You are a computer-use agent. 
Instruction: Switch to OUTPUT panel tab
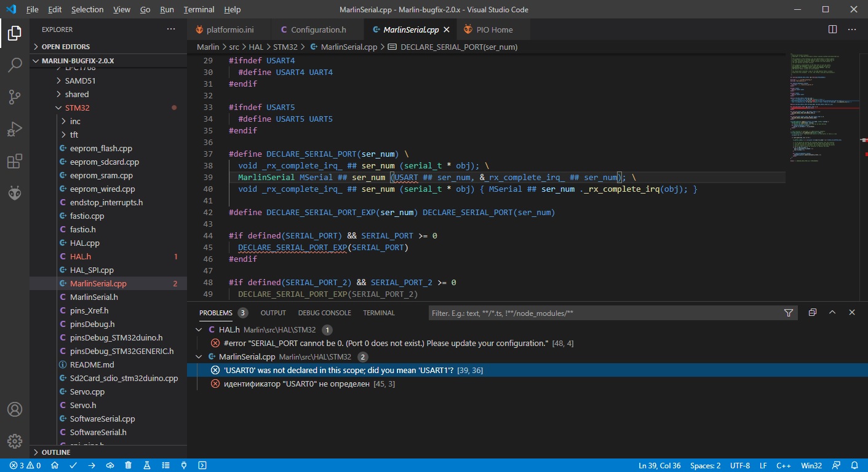pos(273,313)
